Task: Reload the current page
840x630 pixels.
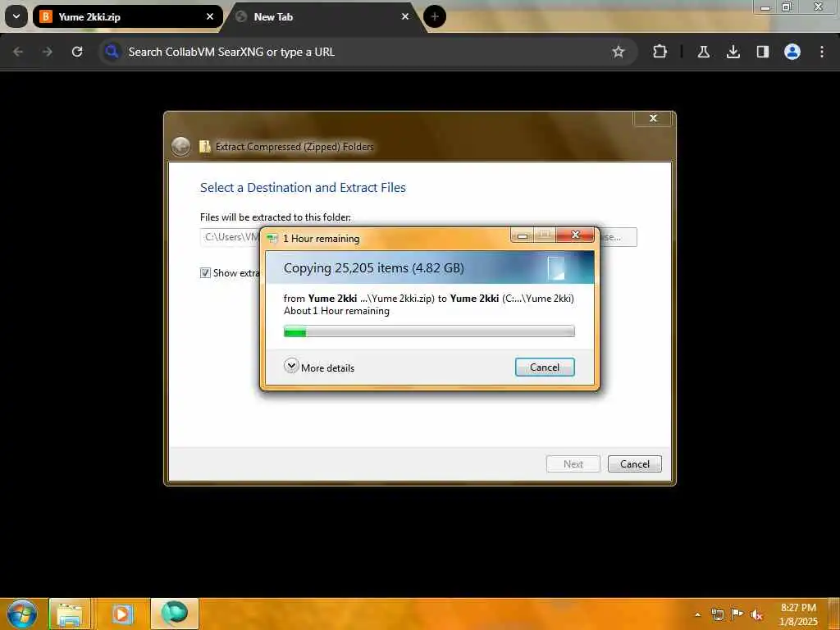Action: pos(77,52)
